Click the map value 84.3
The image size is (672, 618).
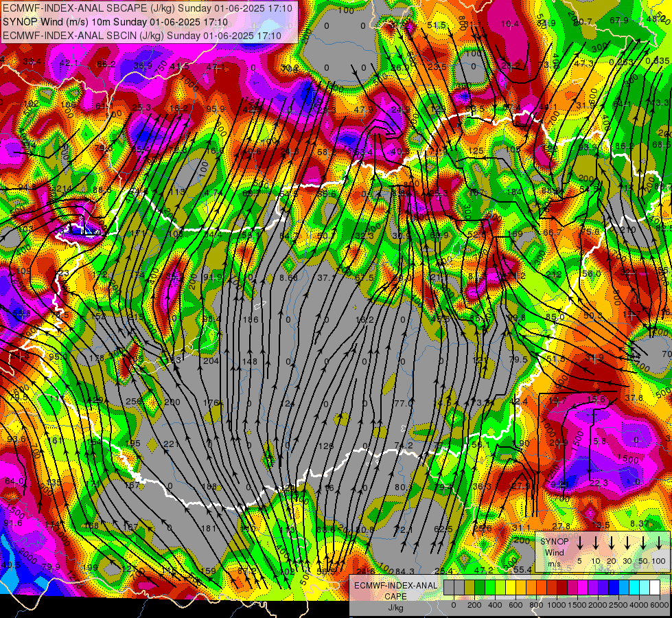[404, 571]
